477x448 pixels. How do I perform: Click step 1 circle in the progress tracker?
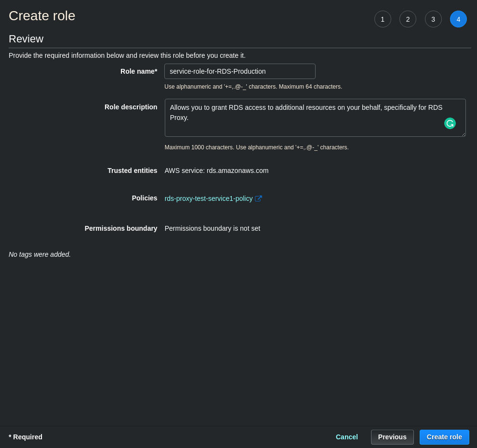coord(383,19)
